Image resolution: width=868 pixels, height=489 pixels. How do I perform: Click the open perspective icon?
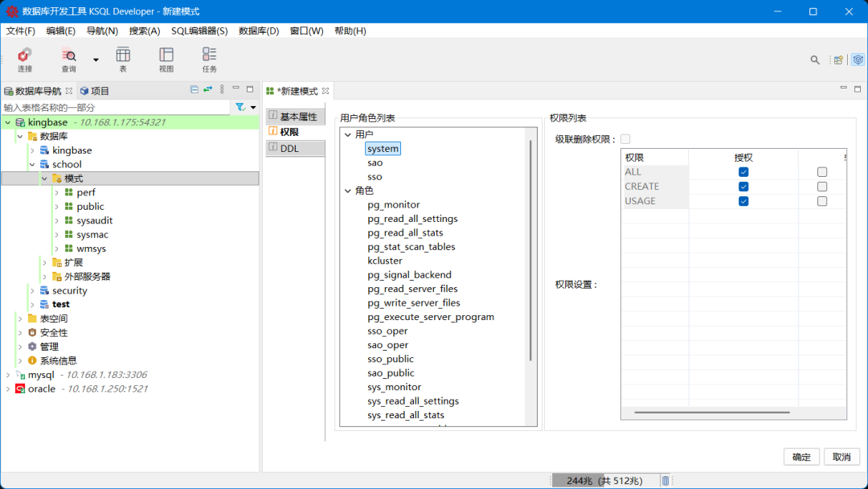tap(838, 60)
